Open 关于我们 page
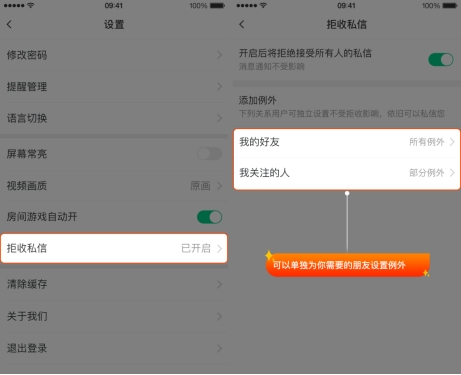461x375 pixels. [x=114, y=316]
